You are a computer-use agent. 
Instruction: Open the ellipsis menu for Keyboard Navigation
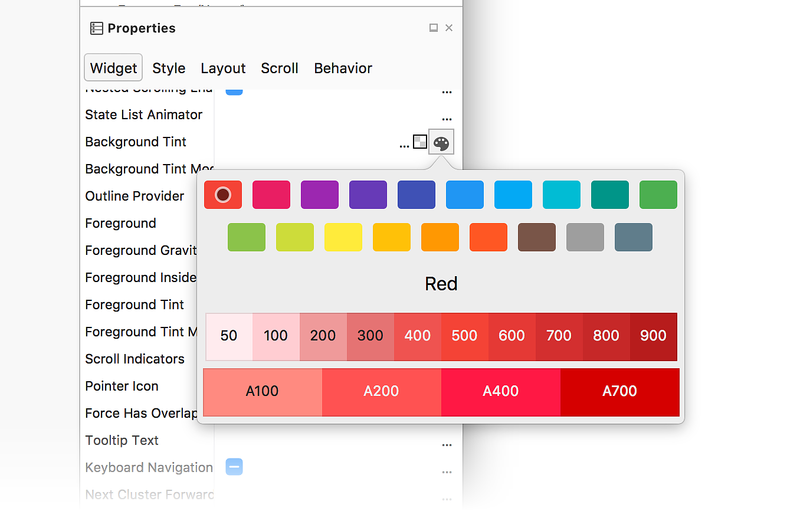(x=447, y=469)
